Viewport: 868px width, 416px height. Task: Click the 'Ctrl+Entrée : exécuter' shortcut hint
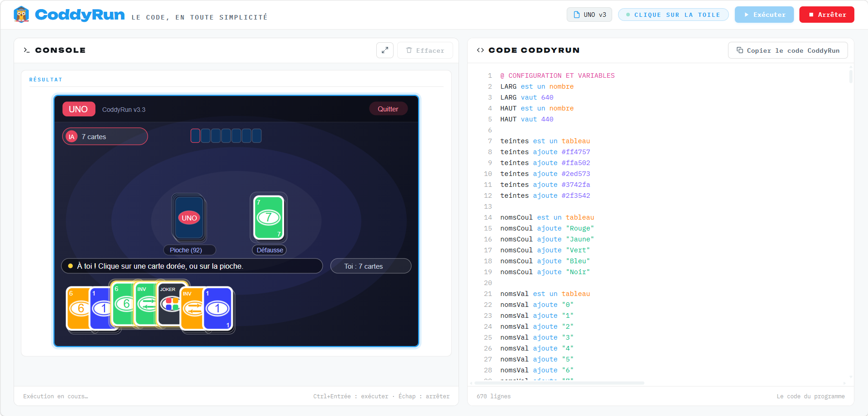(x=350, y=396)
